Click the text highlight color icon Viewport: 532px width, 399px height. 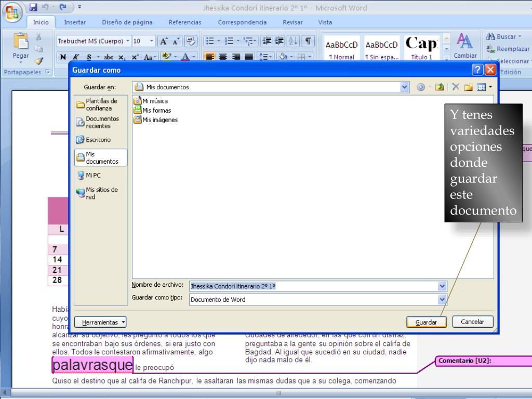(166, 56)
